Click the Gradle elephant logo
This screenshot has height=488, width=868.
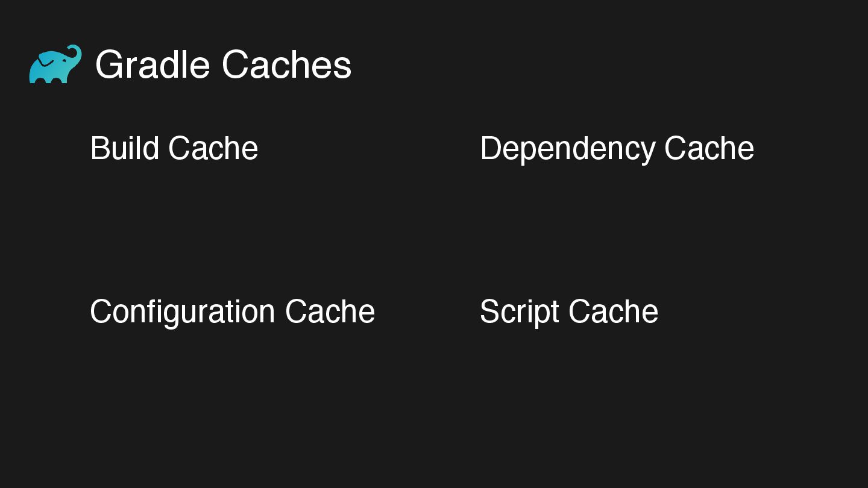55,64
